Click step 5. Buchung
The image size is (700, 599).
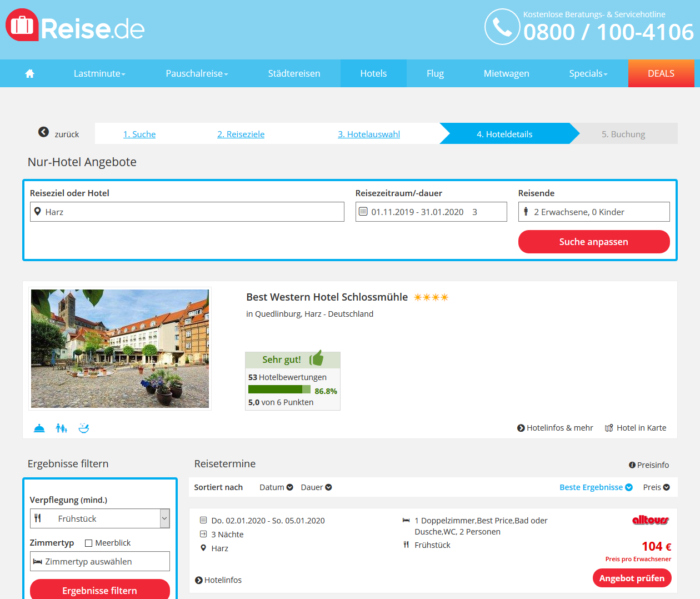tap(623, 134)
